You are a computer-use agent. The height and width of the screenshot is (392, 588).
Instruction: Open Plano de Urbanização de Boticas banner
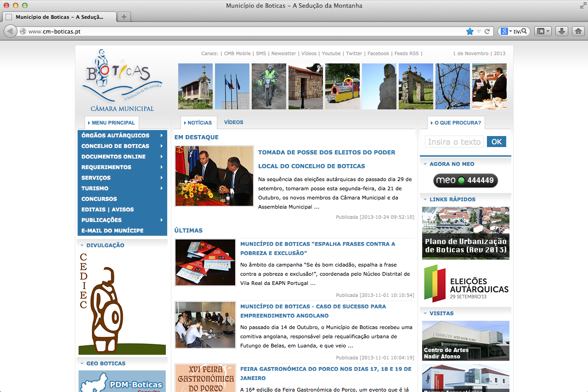[x=466, y=233]
